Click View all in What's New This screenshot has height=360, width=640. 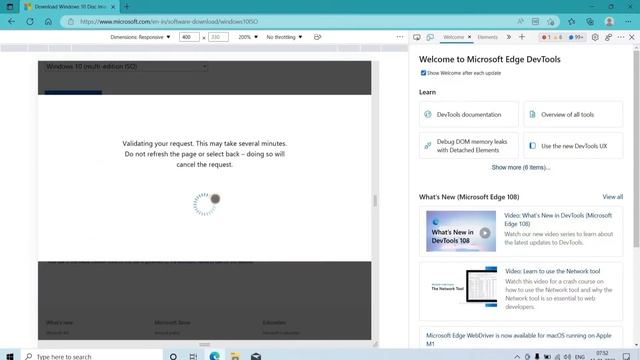click(613, 197)
